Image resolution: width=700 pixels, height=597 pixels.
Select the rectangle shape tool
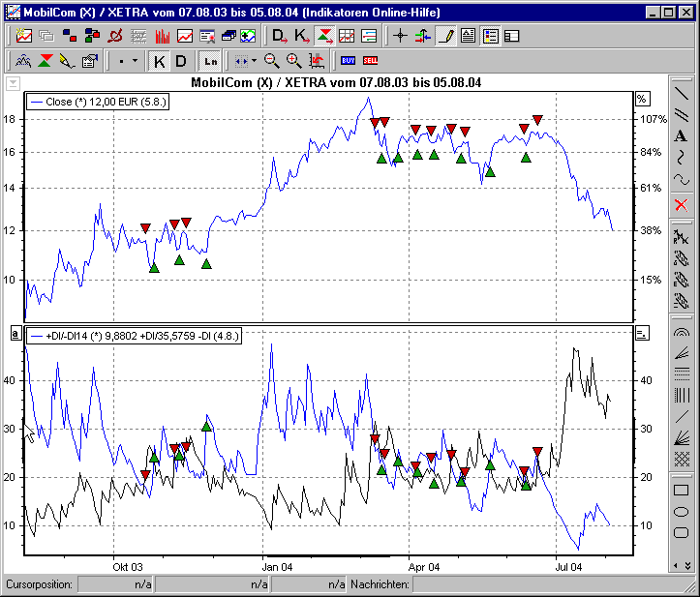coord(682,491)
